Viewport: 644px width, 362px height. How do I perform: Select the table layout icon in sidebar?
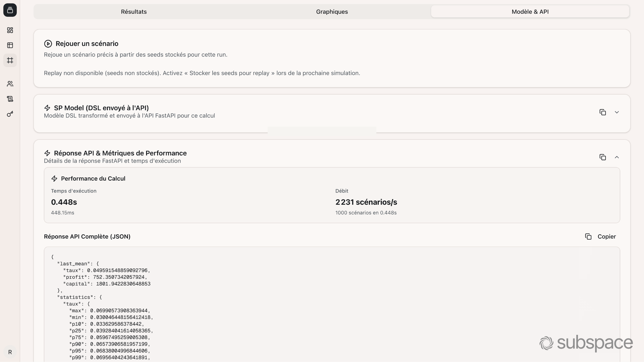point(10,45)
